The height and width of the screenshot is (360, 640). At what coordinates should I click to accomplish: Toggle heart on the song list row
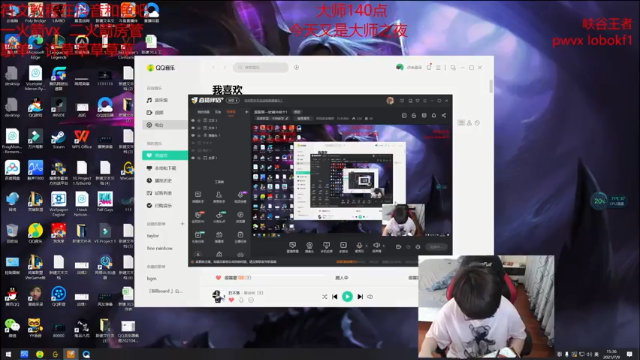218,278
